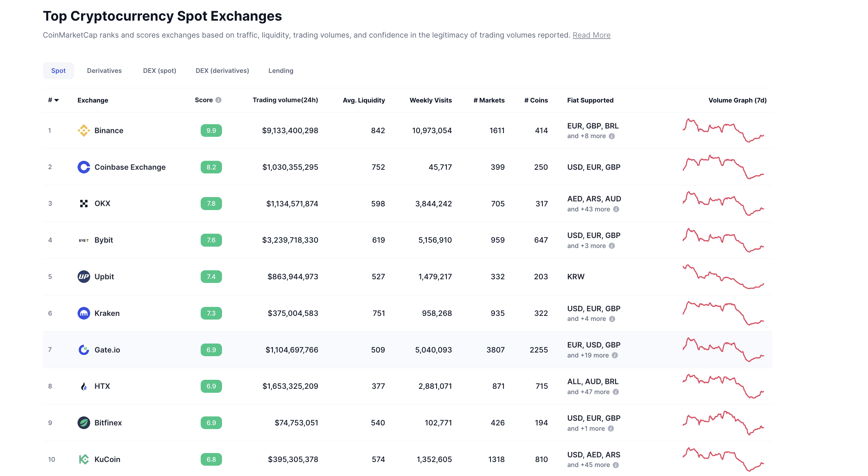Click the Score column info icon
The width and height of the screenshot is (868, 476).
click(x=218, y=100)
